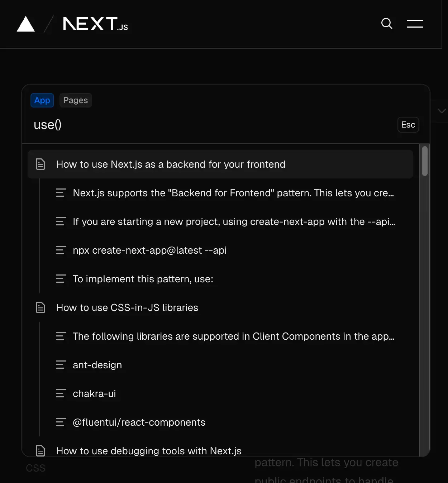Click the results list scrollbar thumb
This screenshot has width=448, height=483.
(x=425, y=161)
